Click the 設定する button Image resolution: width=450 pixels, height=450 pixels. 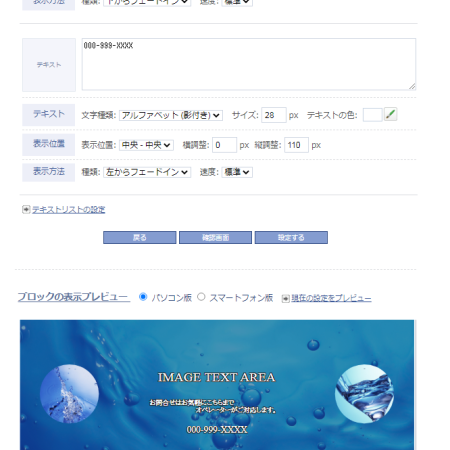pos(291,238)
